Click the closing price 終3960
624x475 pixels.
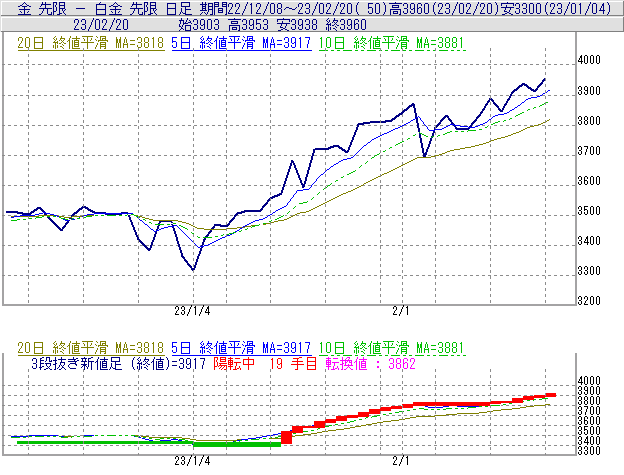(x=346, y=25)
